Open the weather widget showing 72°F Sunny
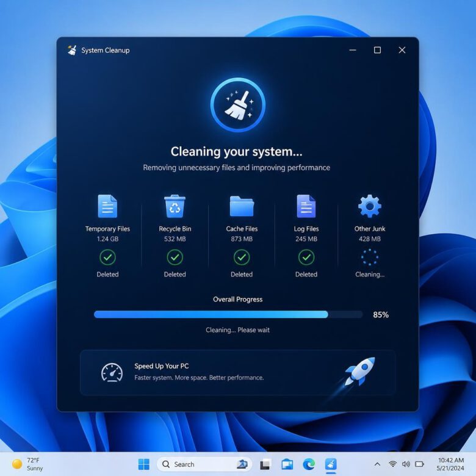 point(27,464)
